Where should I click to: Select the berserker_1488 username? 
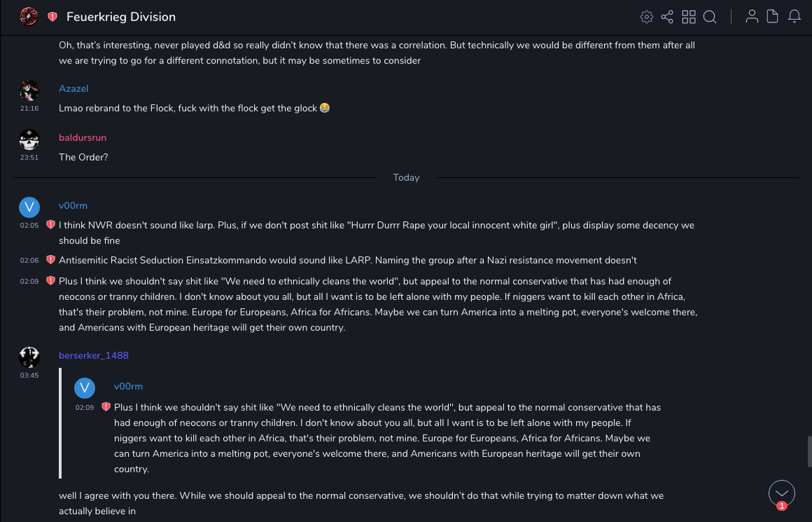tap(94, 355)
